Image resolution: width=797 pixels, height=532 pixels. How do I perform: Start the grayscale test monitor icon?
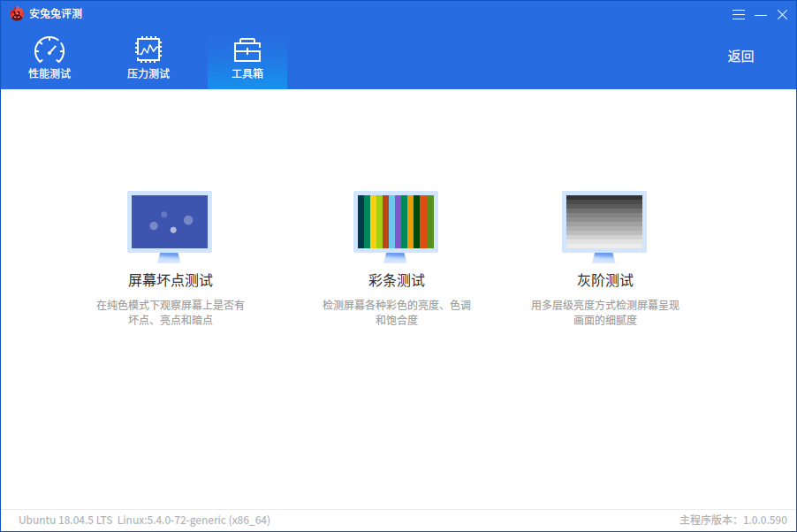tap(604, 227)
